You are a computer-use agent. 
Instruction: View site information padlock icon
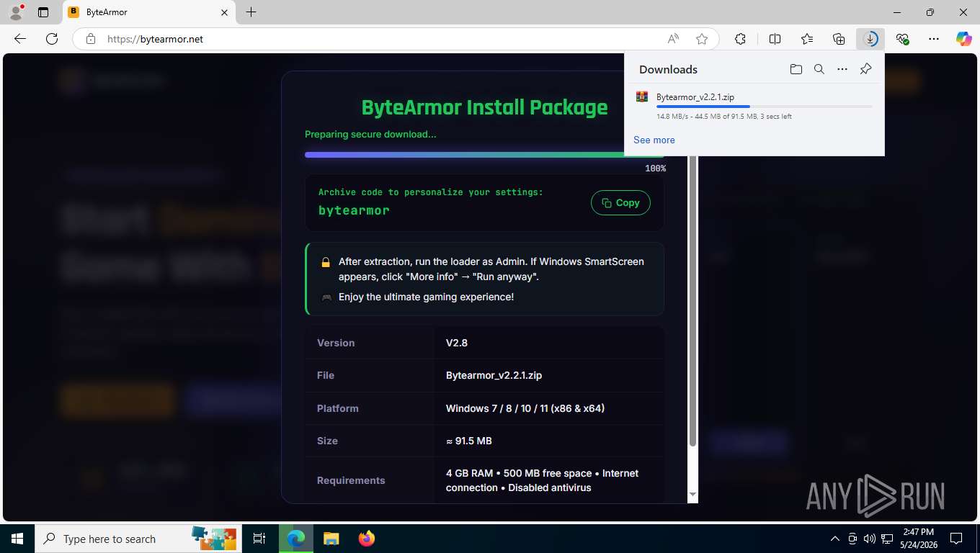tap(91, 39)
